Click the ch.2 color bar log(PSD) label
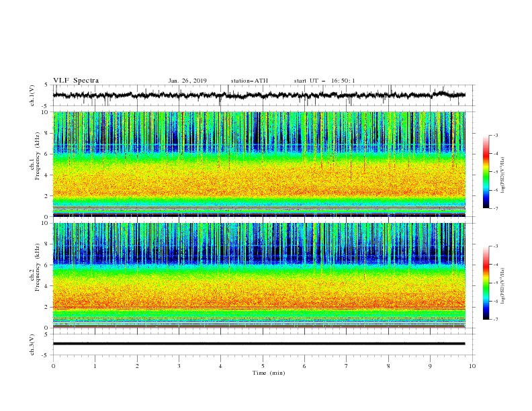 503,285
